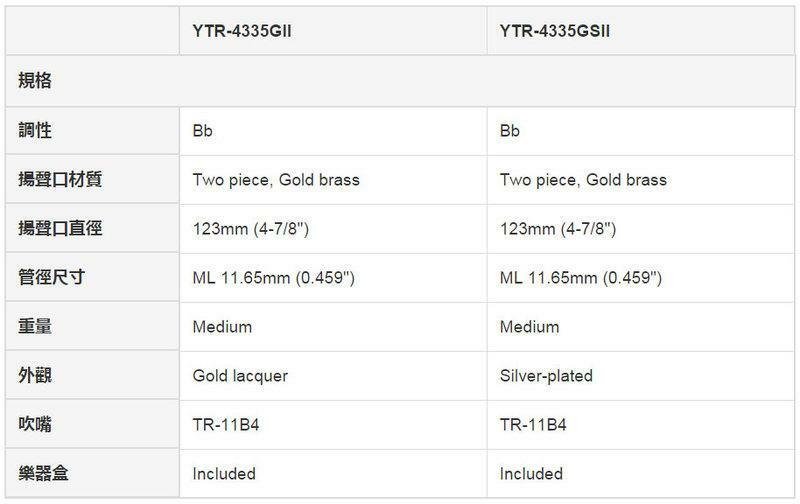
Task: Click the Silver-plated finish cell
Action: [546, 376]
